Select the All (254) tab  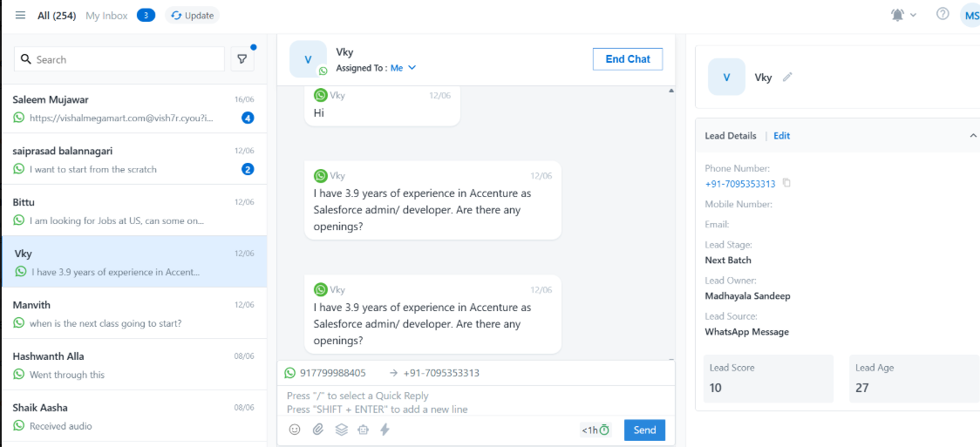(57, 16)
